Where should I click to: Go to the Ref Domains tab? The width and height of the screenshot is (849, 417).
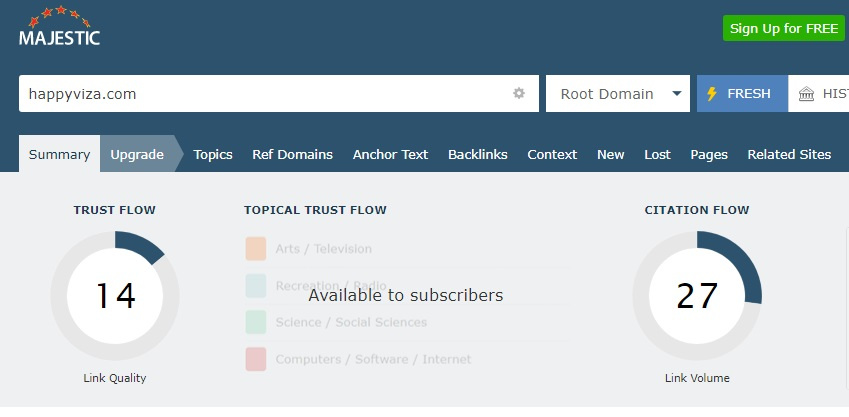[292, 154]
